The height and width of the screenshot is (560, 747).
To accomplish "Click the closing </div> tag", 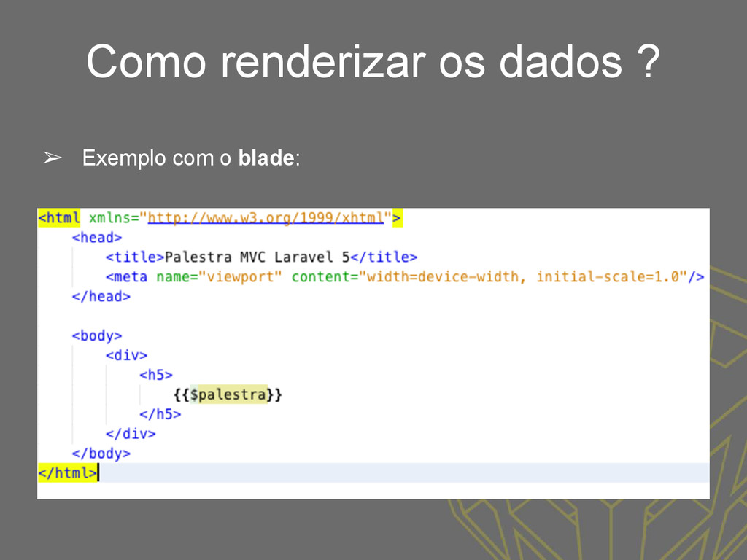I will [131, 434].
